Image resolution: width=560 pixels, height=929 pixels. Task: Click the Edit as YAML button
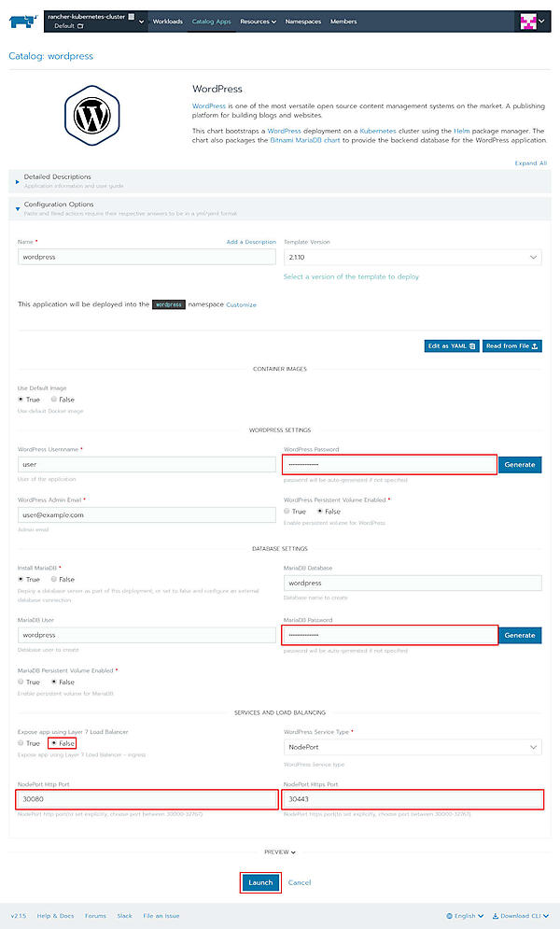(452, 345)
